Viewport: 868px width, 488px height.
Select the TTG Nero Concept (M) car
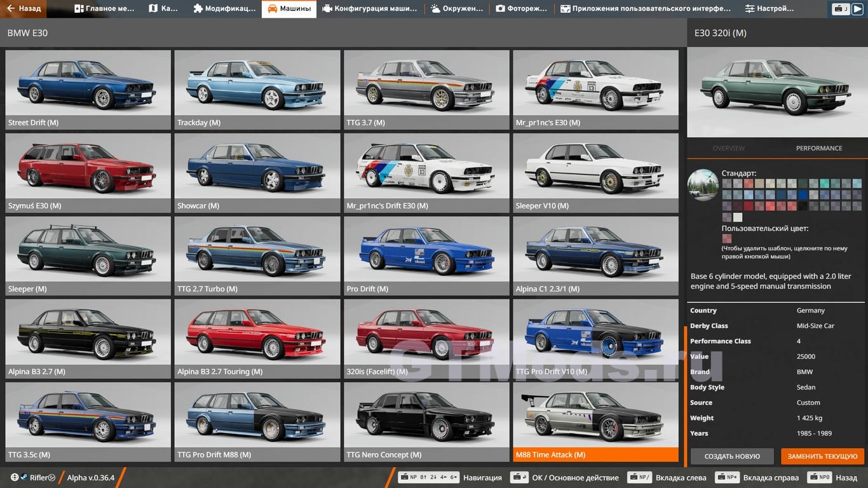click(x=426, y=422)
